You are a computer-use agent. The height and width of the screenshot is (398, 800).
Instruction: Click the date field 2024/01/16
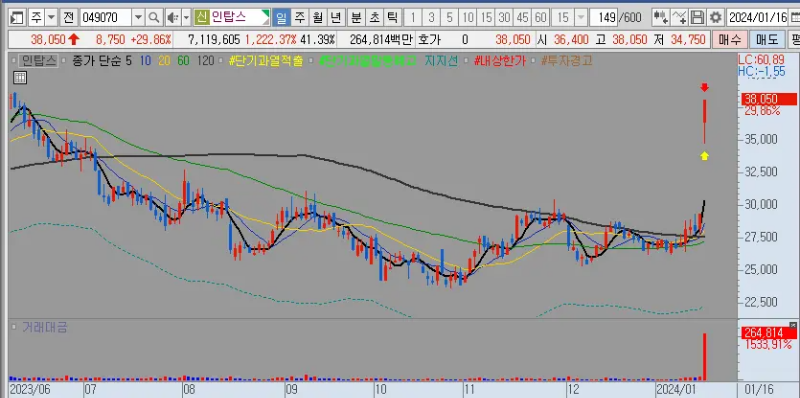pos(758,18)
